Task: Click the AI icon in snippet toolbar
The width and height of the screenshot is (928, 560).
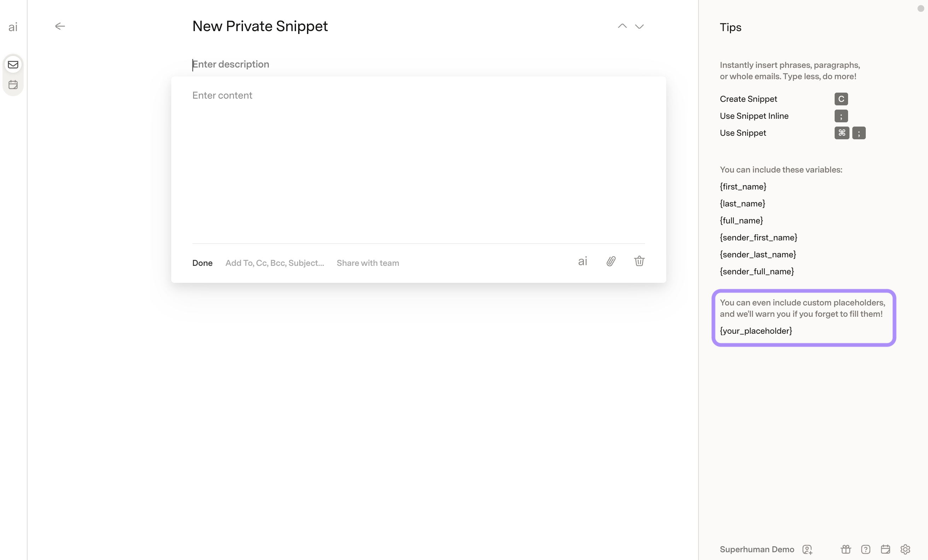Action: click(x=582, y=261)
